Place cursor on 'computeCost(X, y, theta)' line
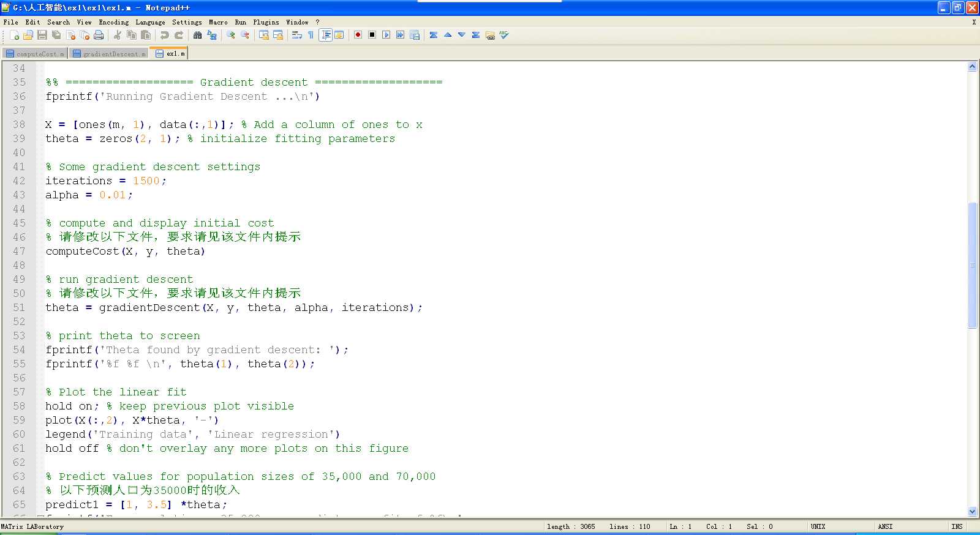The width and height of the screenshot is (980, 535). [125, 251]
